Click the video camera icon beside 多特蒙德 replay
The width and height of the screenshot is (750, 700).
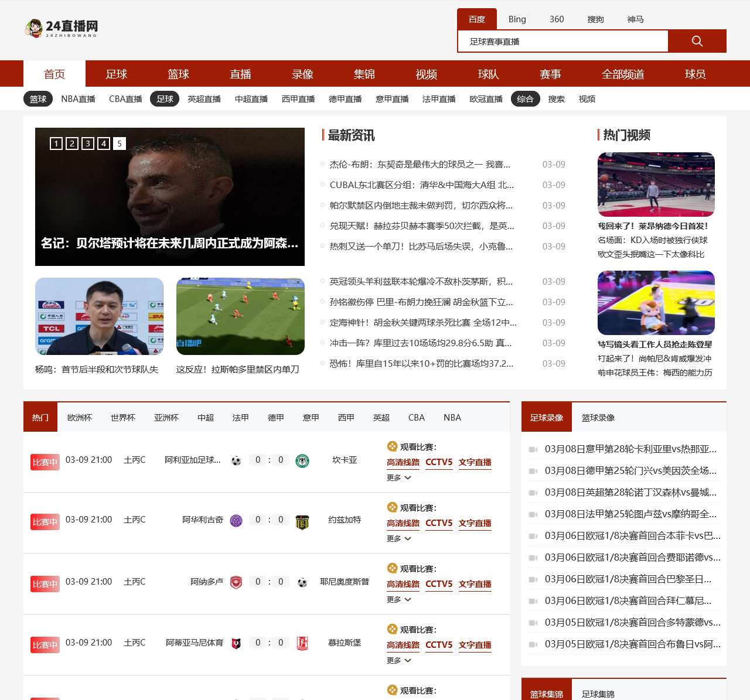(533, 623)
